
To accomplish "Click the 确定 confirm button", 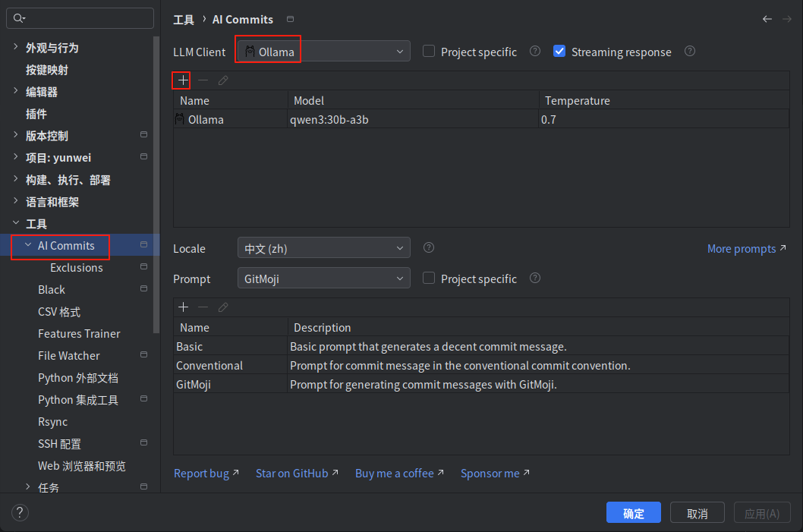I will 634,512.
